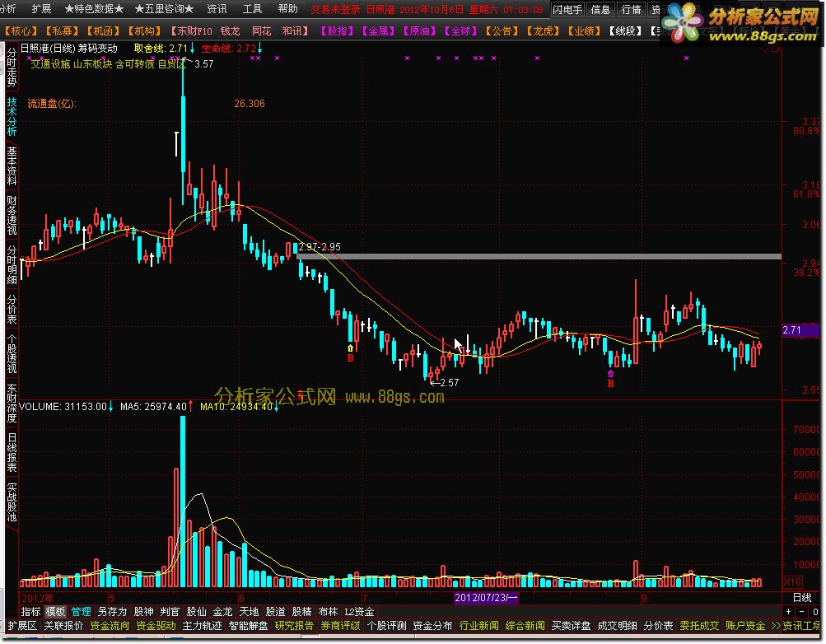Expand >>资讯工场 at bottom right

tap(796, 626)
